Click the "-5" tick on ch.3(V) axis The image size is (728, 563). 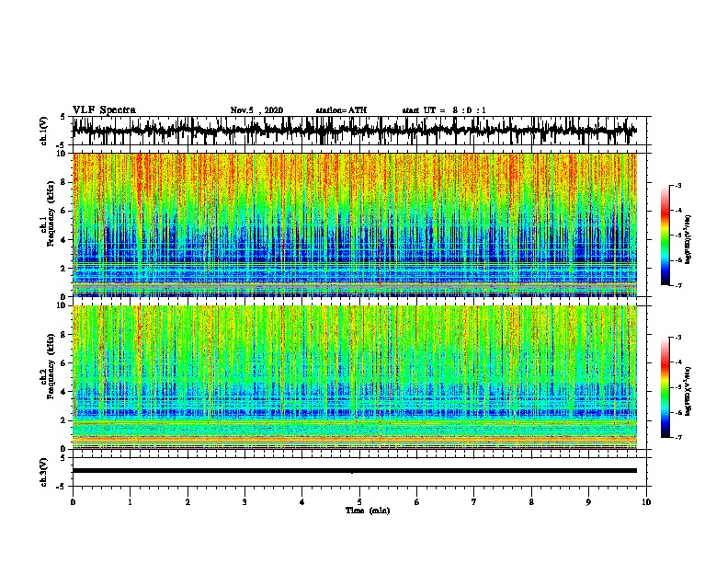coord(62,487)
